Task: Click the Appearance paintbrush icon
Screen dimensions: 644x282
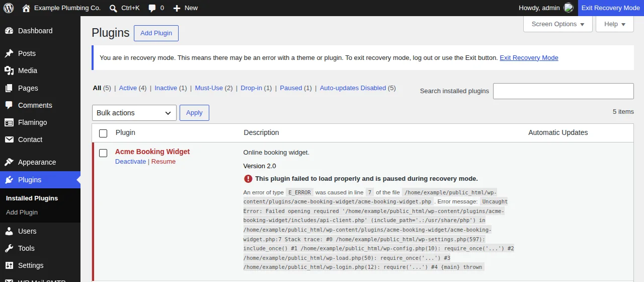Action: [9, 162]
